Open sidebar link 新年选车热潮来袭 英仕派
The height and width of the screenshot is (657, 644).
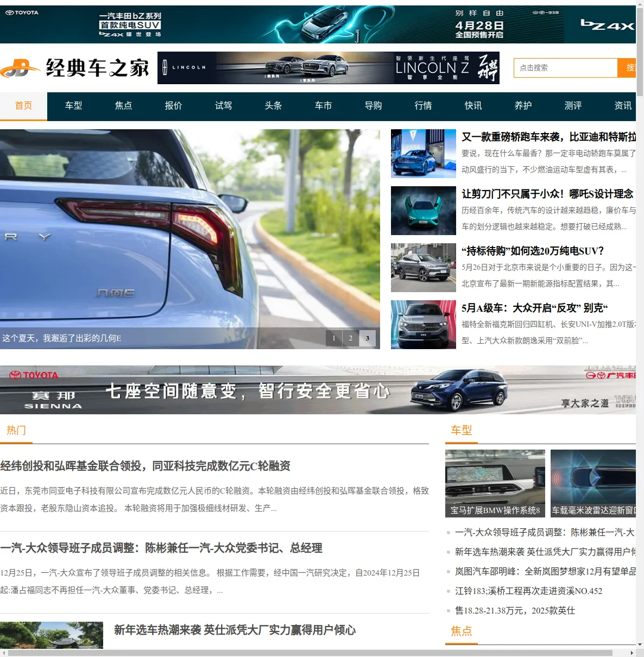click(545, 552)
